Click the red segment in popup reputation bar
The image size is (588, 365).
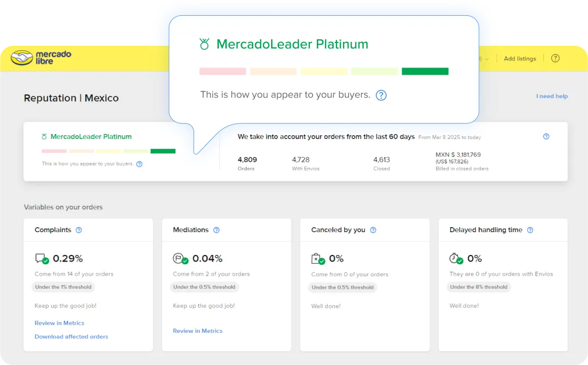click(x=223, y=71)
